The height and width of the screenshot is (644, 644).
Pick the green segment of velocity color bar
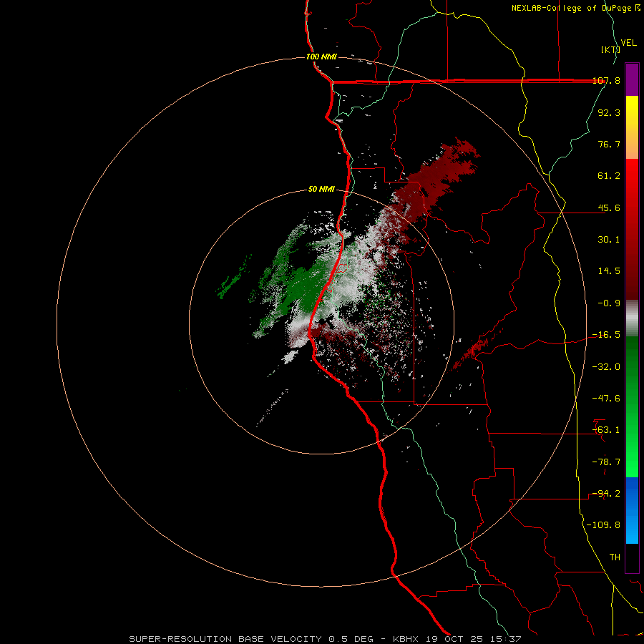pos(632,406)
